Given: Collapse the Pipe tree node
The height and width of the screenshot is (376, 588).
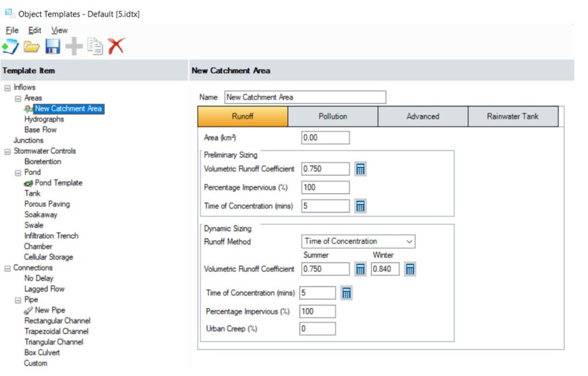Looking at the screenshot, I should [18, 301].
